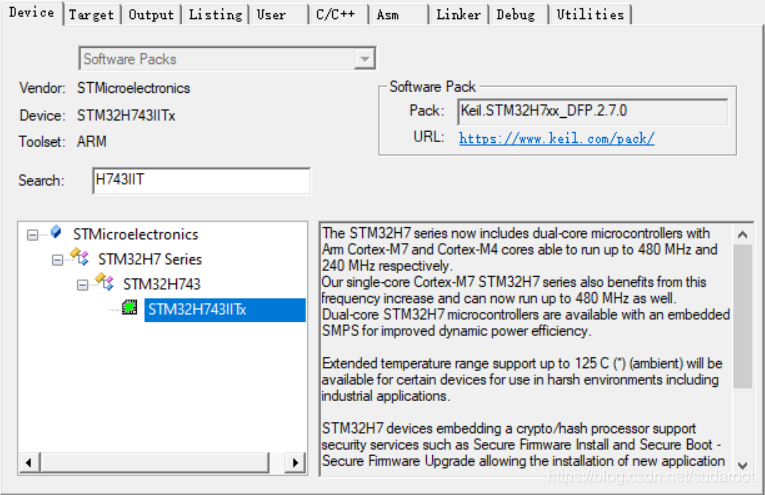Click the Search field containing H743IIT
The height and width of the screenshot is (495, 765).
[201, 180]
